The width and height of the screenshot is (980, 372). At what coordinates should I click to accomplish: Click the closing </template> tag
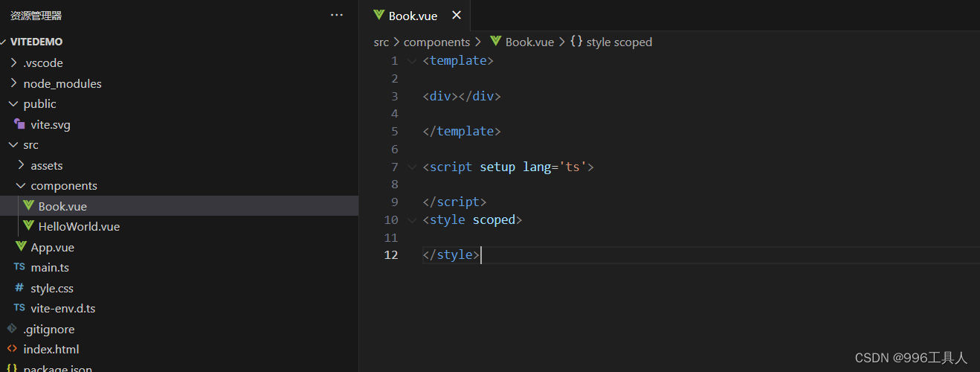(462, 131)
